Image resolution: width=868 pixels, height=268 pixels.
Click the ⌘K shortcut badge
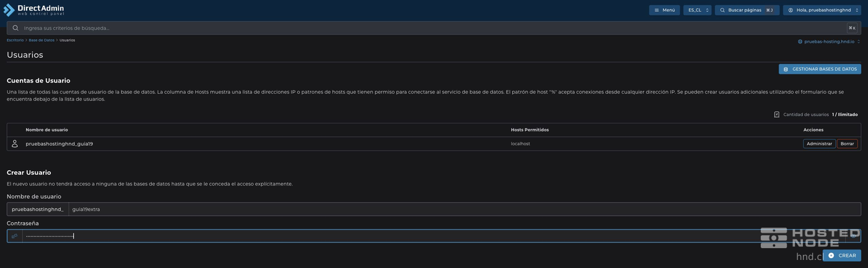tap(852, 28)
